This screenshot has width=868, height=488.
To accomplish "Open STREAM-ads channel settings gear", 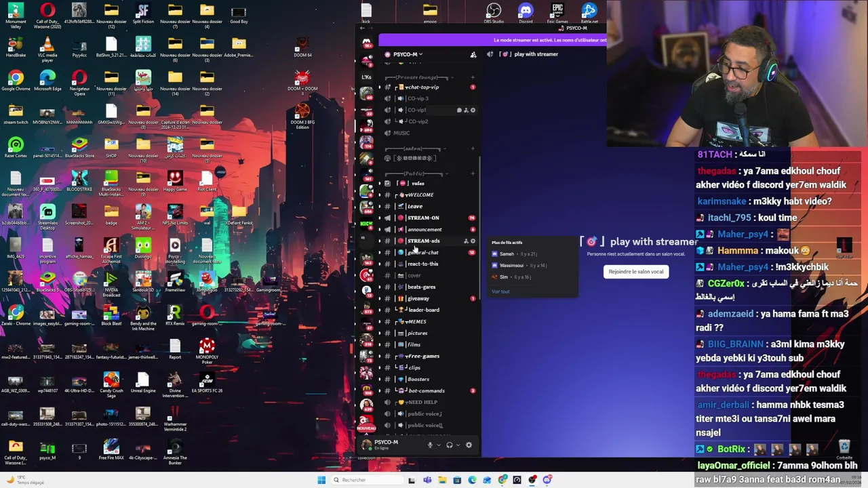I will tap(473, 241).
